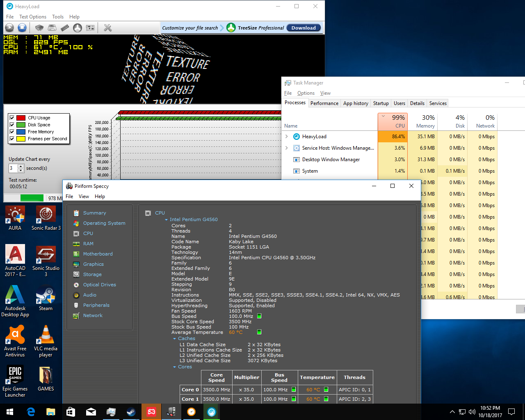Screen dimensions: 525x420
Task: Collapse the Caches section in Speccy
Action: (175, 339)
